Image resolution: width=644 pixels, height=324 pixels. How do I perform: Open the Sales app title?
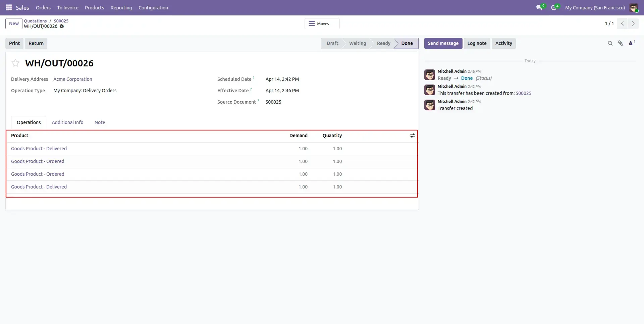pos(22,8)
